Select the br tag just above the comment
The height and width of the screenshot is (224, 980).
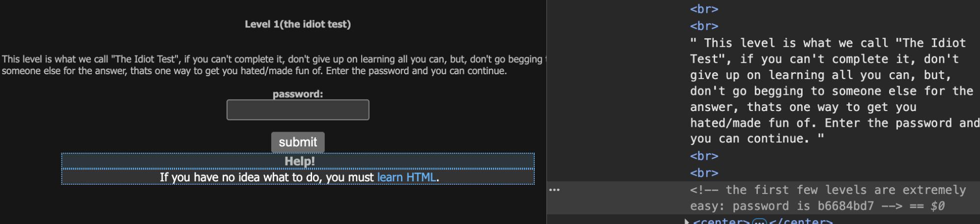point(704,173)
